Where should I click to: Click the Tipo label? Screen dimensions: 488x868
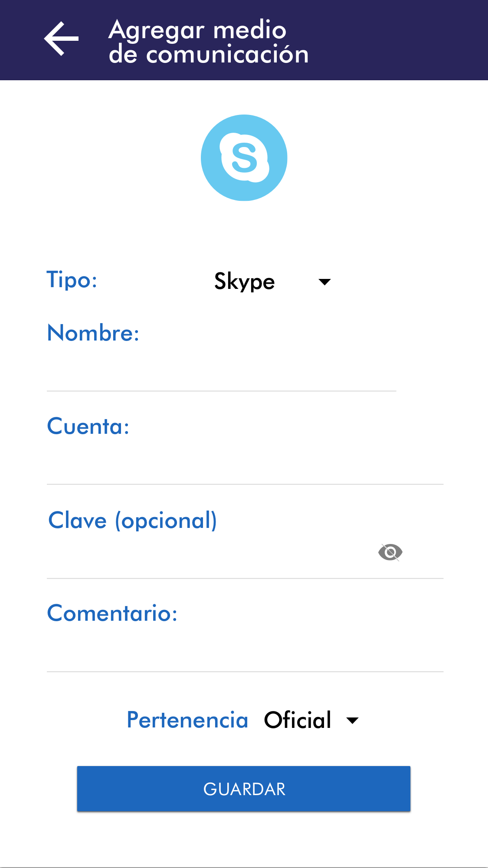[72, 280]
